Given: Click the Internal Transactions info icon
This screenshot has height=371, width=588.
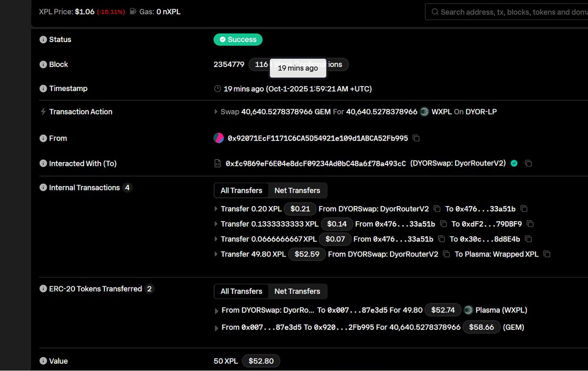Looking at the screenshot, I should [x=43, y=188].
